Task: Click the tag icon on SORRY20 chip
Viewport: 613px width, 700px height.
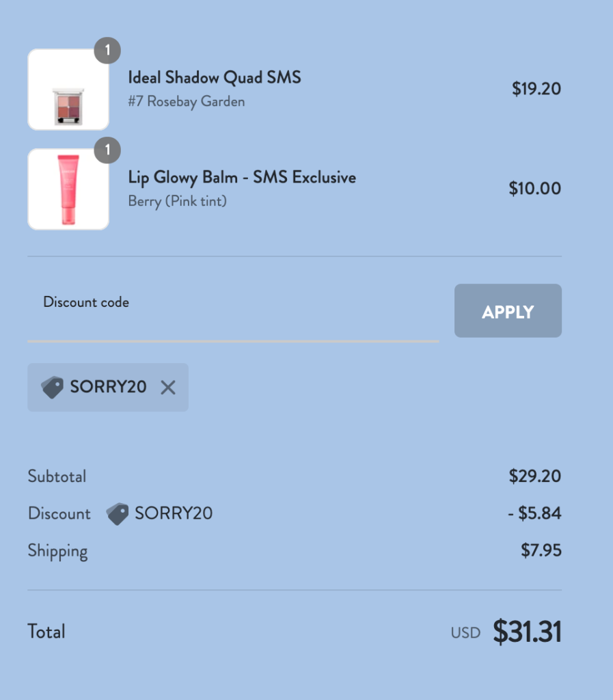Action: pyautogui.click(x=52, y=388)
